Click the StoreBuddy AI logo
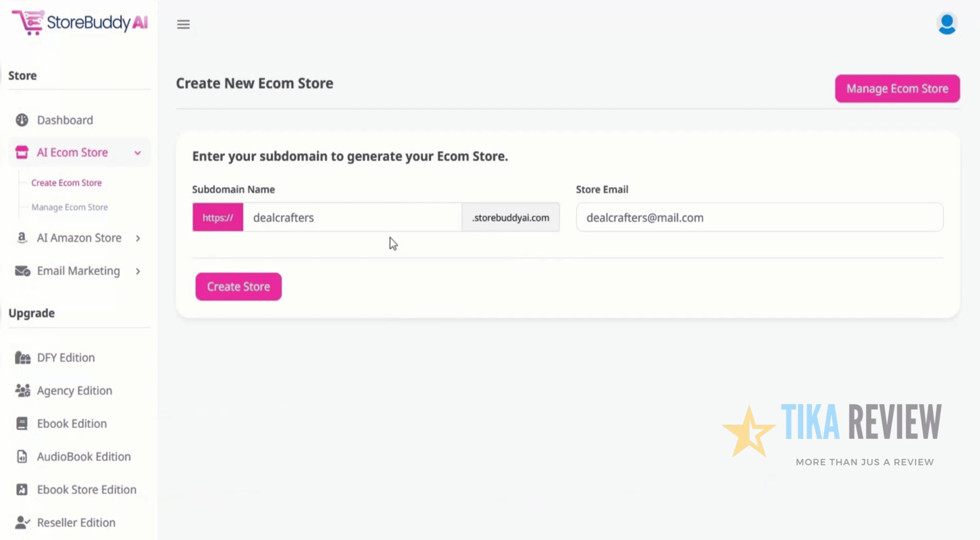 point(79,22)
